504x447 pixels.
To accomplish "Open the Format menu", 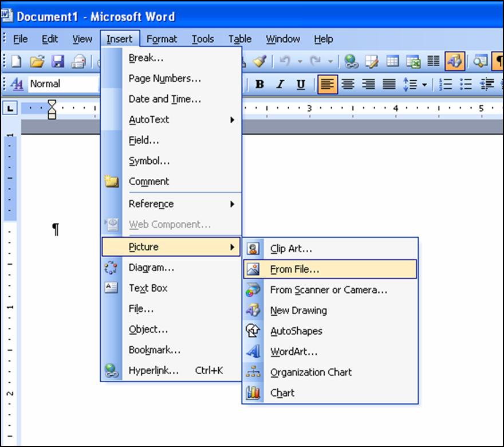I will (162, 39).
